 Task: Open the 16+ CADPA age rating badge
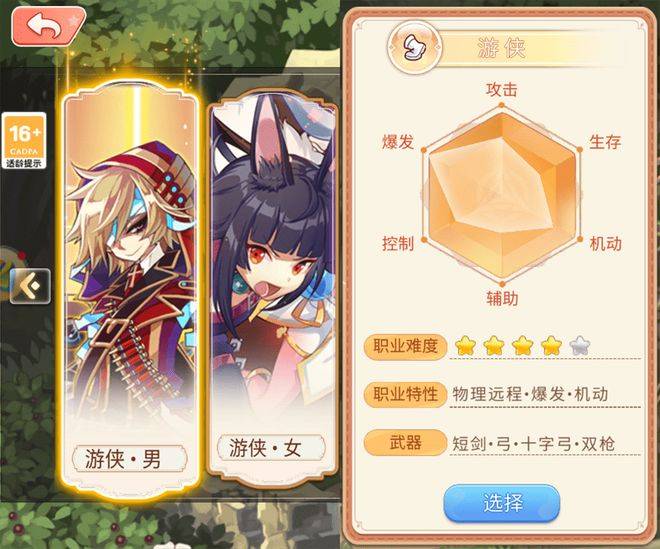coord(24,141)
